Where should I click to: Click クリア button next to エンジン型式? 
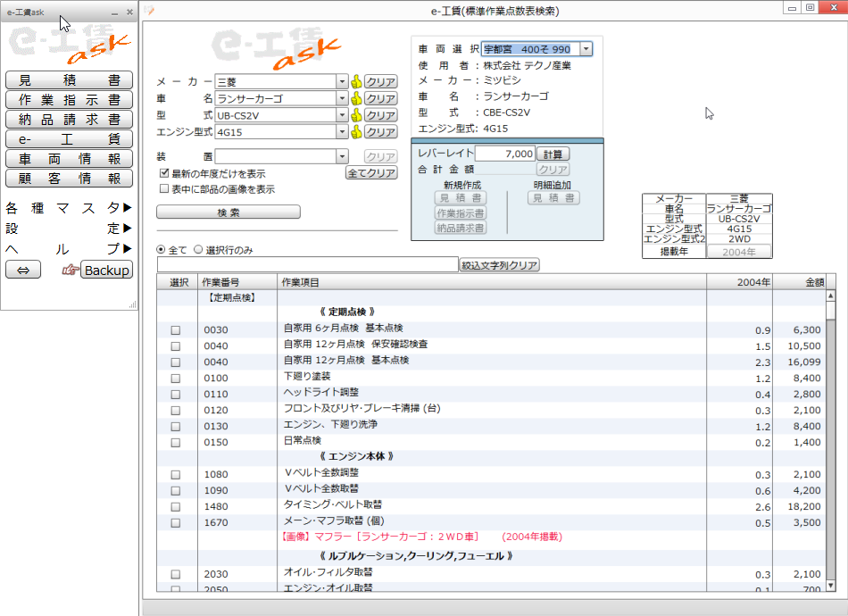[x=381, y=132]
